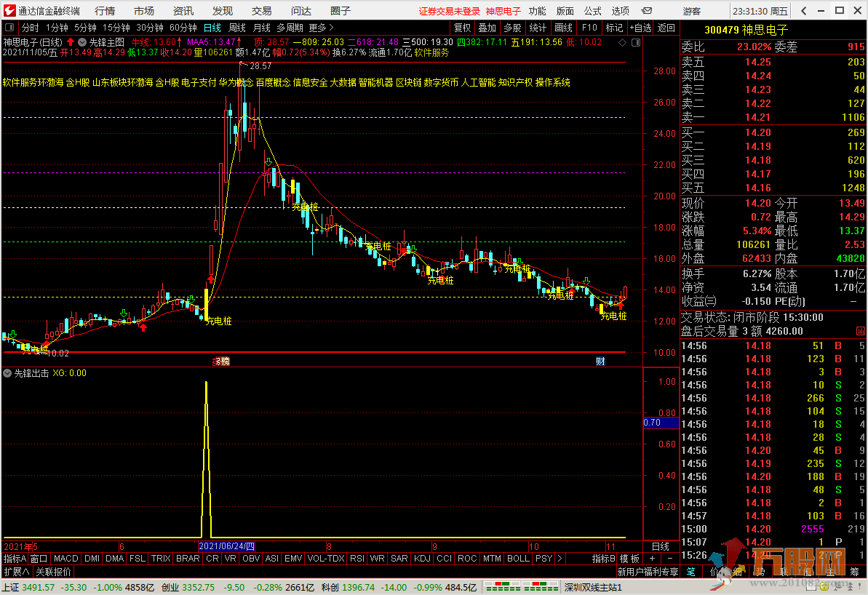
Task: Open the message envelope icon
Action: pyautogui.click(x=646, y=10)
